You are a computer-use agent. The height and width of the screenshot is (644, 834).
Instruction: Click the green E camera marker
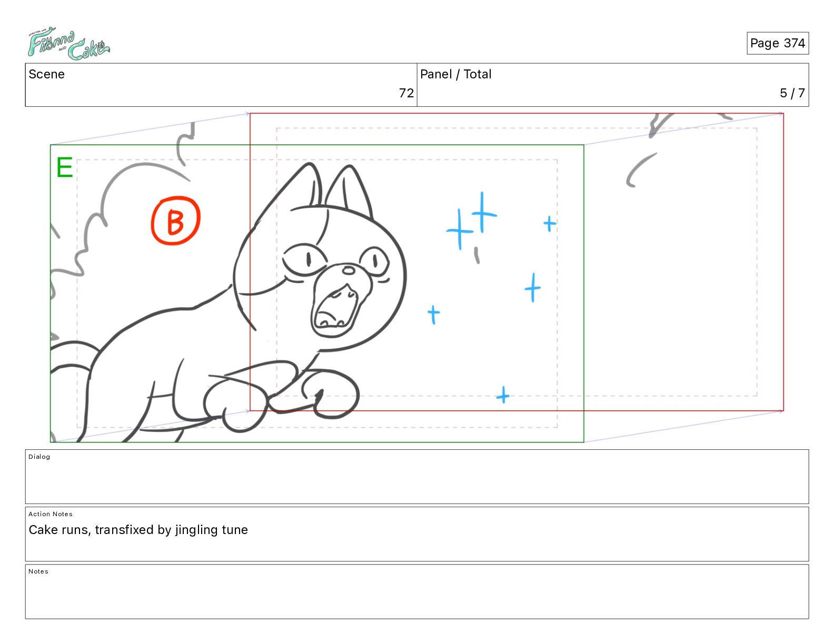click(x=64, y=168)
